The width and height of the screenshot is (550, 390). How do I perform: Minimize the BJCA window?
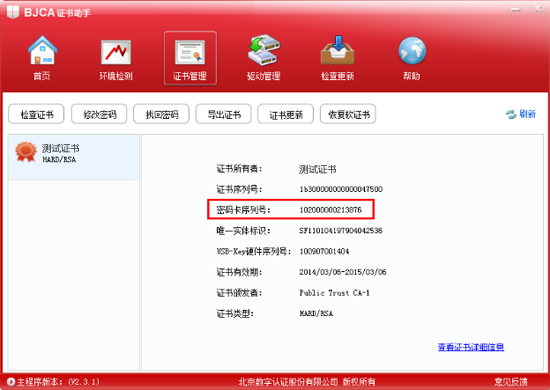(x=516, y=10)
